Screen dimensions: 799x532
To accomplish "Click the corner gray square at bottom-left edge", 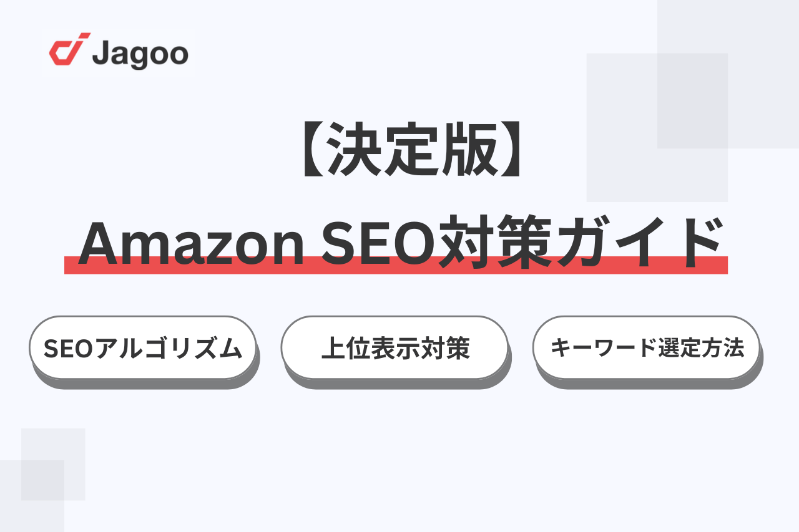I will click(x=32, y=496).
